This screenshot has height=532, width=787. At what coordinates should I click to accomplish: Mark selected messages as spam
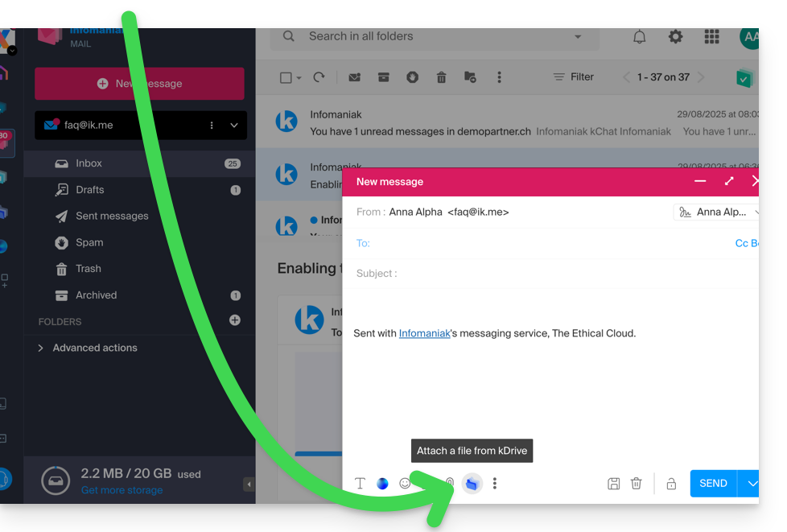pyautogui.click(x=413, y=77)
